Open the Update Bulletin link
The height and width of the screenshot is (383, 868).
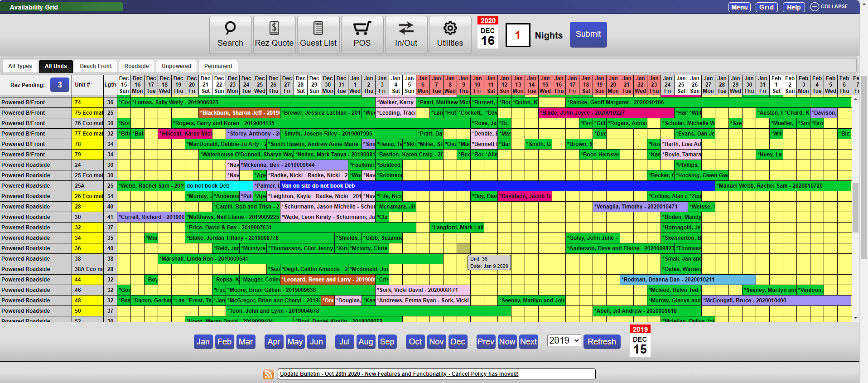click(399, 374)
